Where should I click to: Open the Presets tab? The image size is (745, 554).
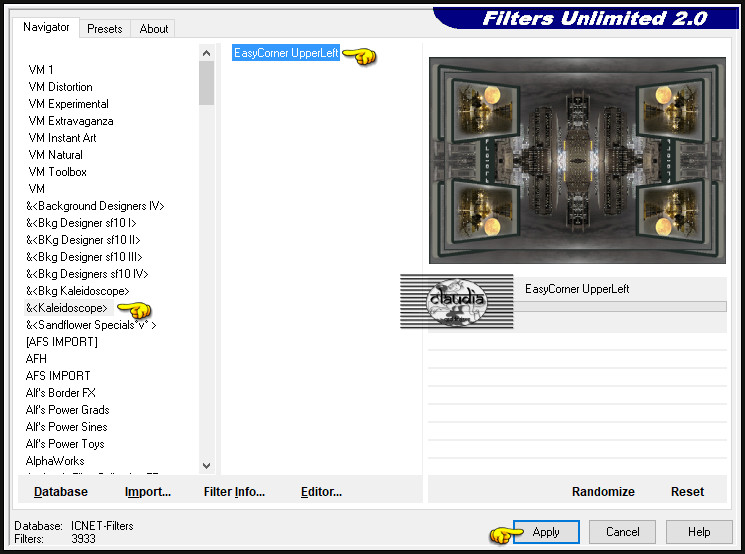tap(105, 29)
